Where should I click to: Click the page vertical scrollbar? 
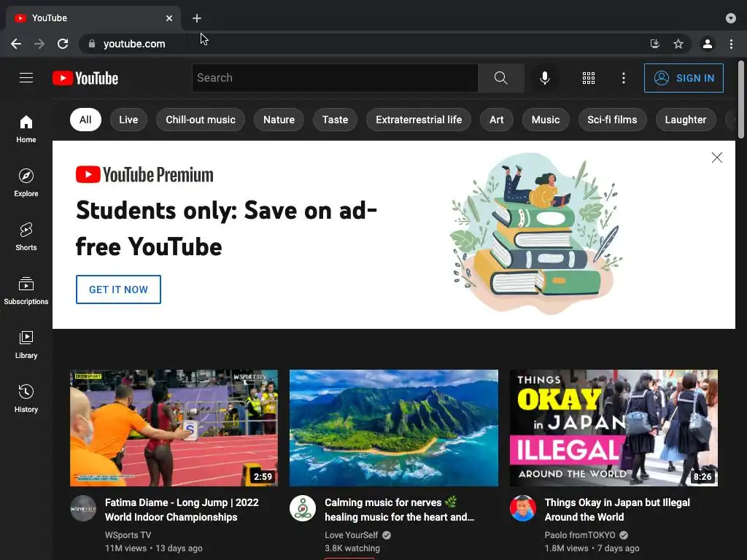coord(741,99)
